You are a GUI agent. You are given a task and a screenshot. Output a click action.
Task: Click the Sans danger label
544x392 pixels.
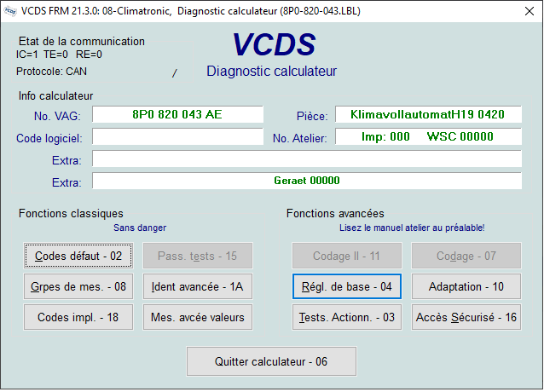[140, 228]
